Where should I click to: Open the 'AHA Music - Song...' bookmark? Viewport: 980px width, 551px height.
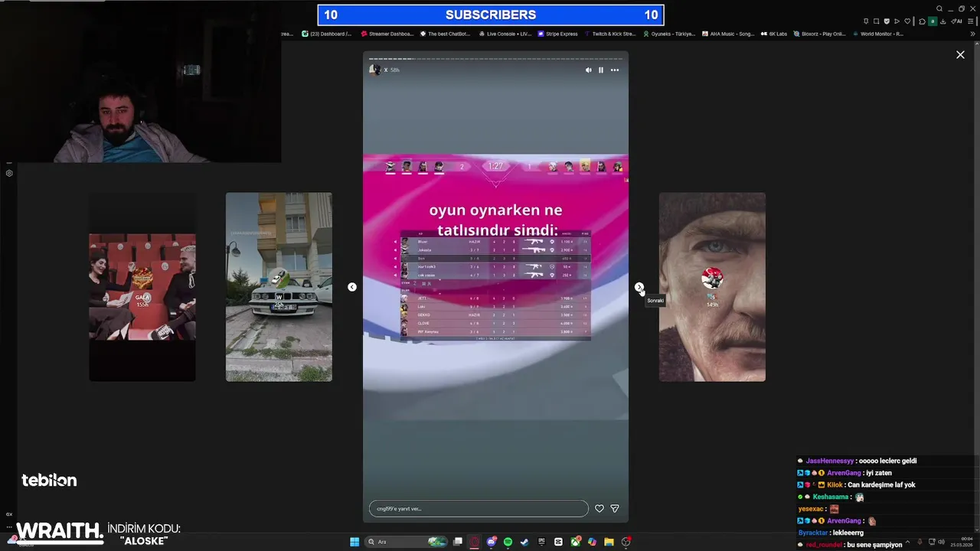tap(728, 34)
